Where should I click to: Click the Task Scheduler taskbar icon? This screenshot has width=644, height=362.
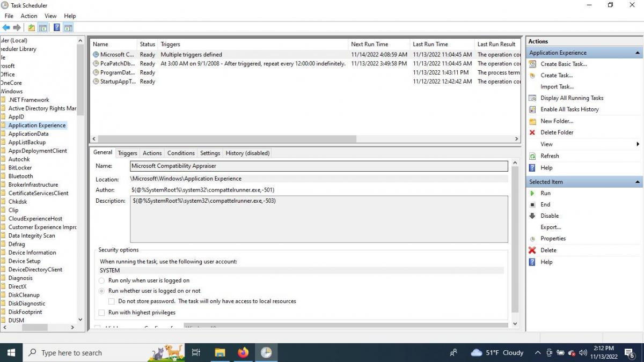click(266, 352)
